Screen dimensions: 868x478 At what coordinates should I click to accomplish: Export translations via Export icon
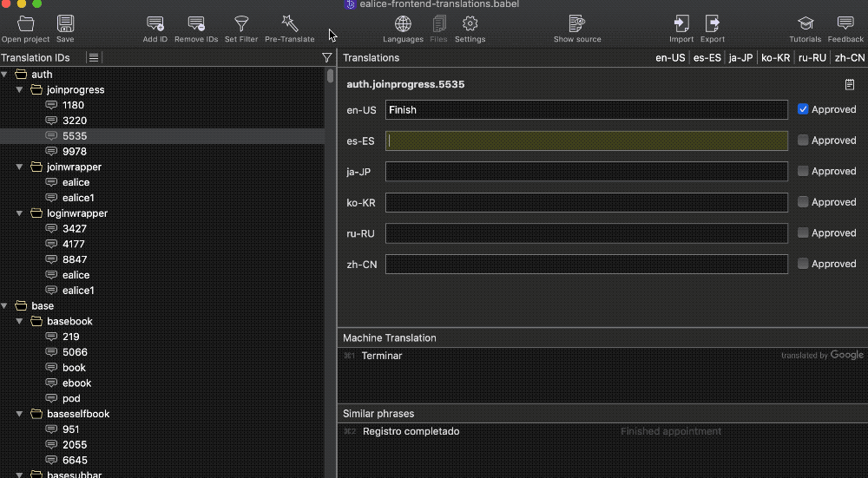click(713, 23)
